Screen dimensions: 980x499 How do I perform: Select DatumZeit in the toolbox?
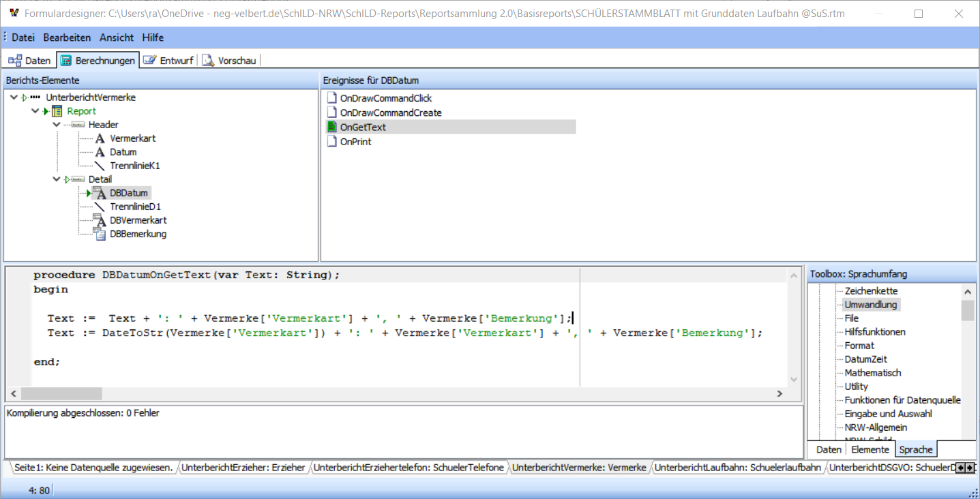(x=865, y=359)
